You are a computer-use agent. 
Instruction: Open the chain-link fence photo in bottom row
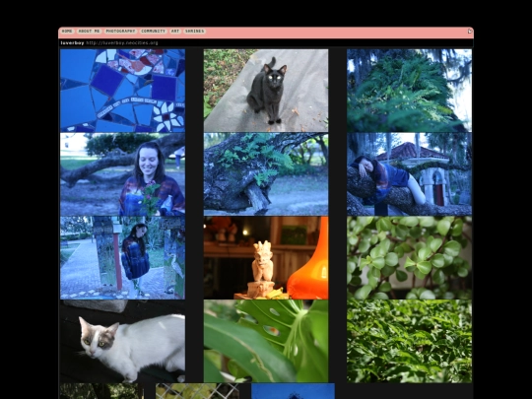point(197,391)
